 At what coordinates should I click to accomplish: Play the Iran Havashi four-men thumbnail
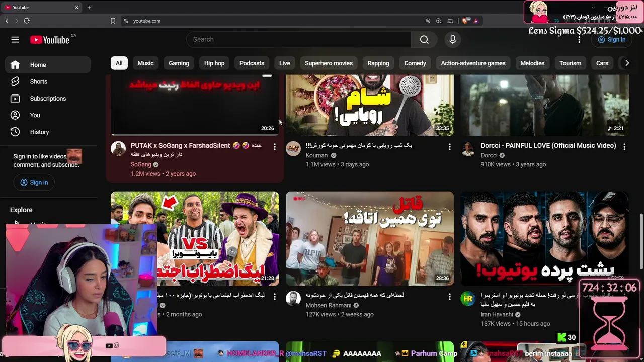click(x=544, y=238)
